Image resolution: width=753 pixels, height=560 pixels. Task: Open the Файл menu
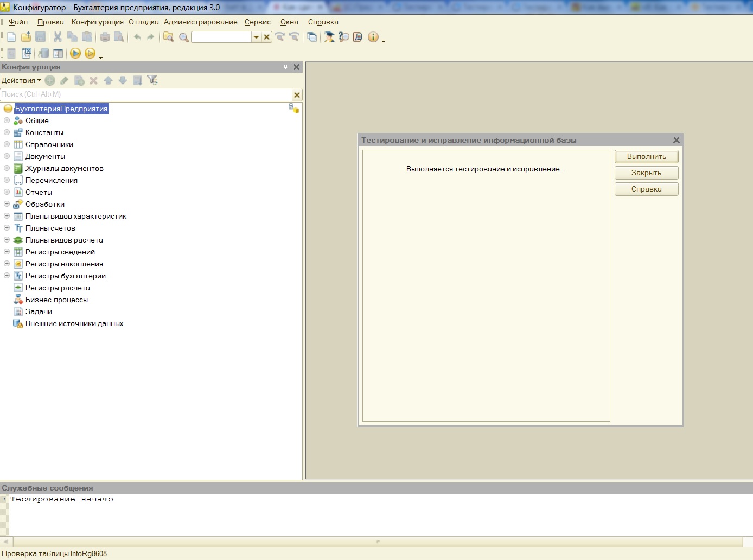coord(18,22)
